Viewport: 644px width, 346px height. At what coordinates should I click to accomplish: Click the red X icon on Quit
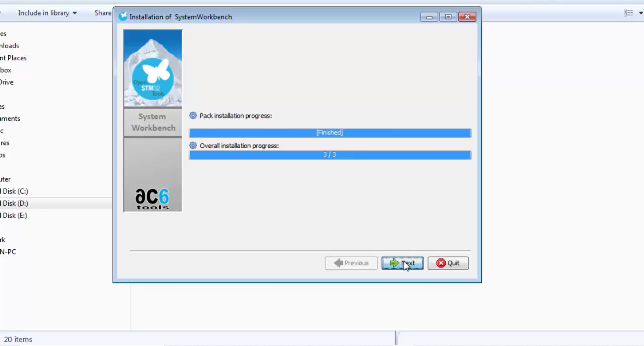441,263
